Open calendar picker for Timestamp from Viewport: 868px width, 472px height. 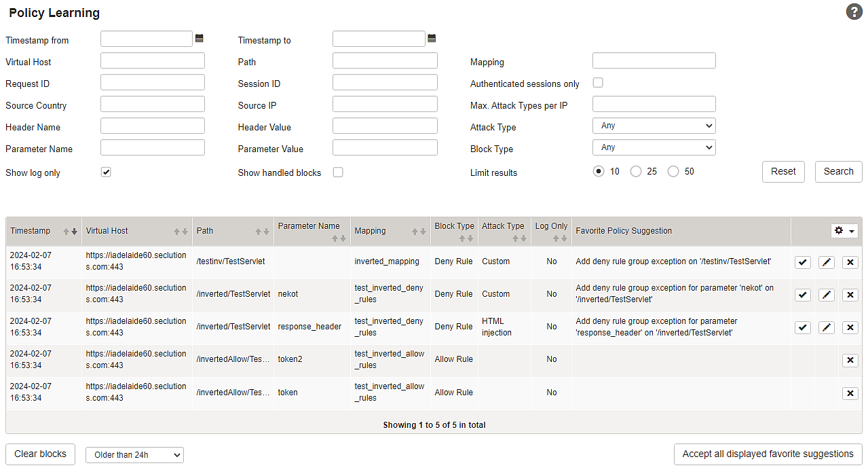click(200, 39)
